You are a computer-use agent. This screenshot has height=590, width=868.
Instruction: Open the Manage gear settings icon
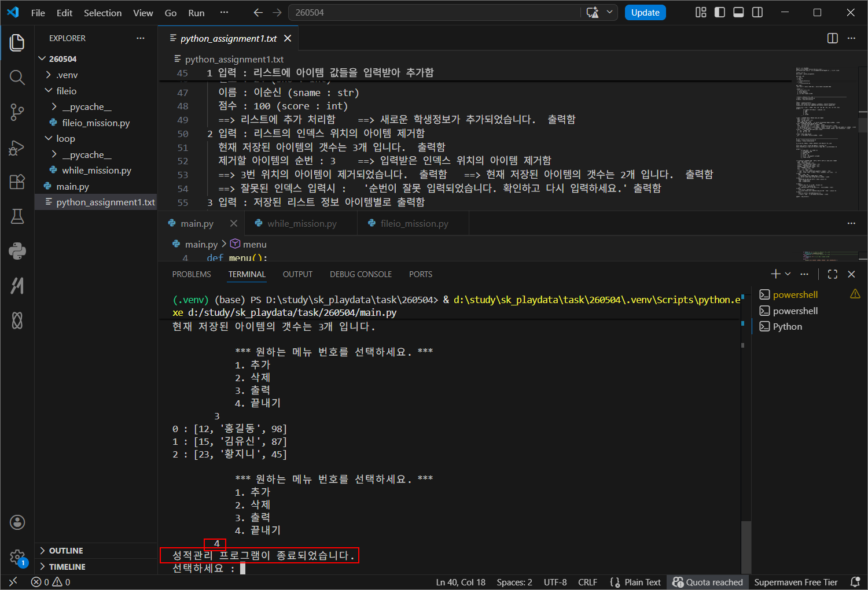click(x=17, y=558)
